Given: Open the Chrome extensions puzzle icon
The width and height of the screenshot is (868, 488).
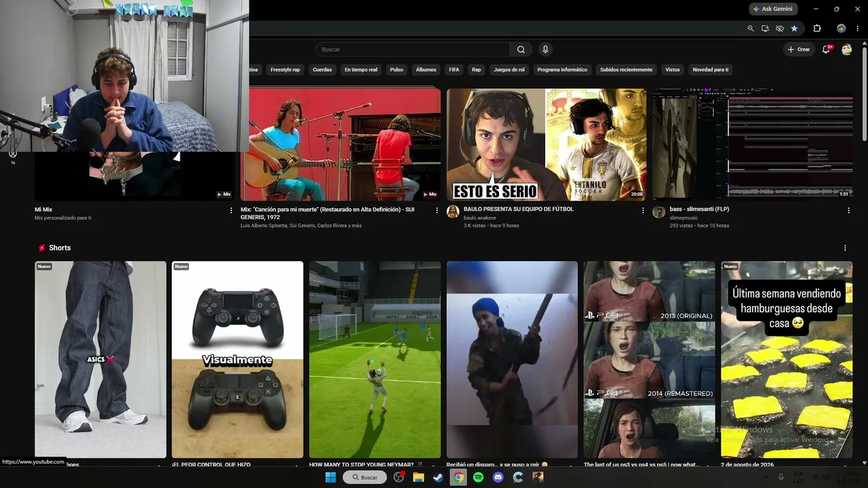Looking at the screenshot, I should [817, 28].
